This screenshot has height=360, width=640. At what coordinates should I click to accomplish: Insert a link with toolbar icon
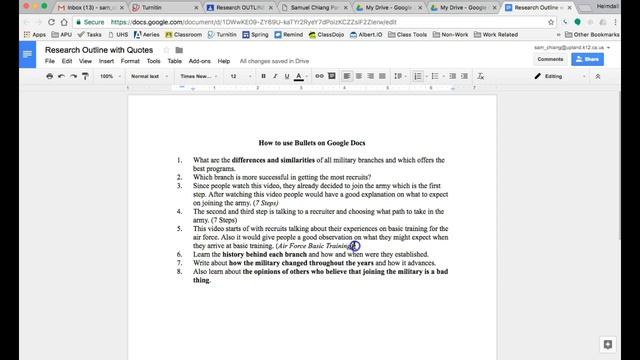tap(319, 76)
